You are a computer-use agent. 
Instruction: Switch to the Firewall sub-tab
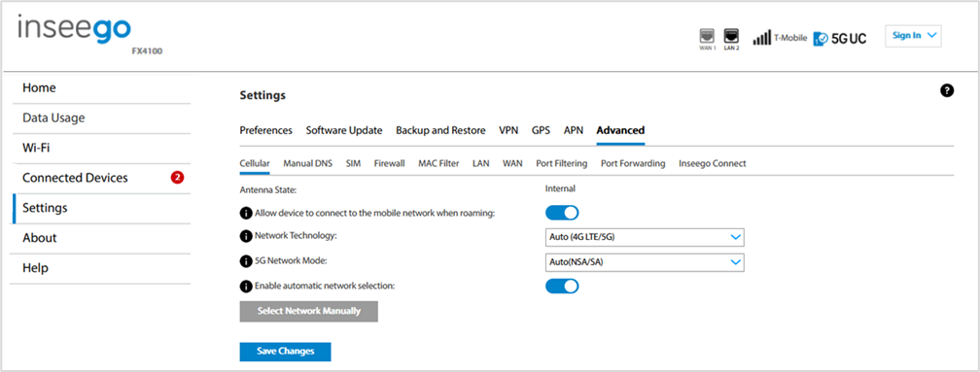coord(389,163)
